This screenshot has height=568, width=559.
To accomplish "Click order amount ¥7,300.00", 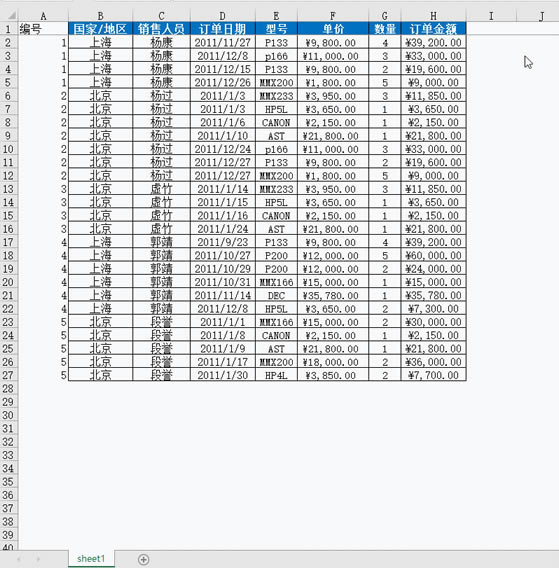I will tap(433, 309).
